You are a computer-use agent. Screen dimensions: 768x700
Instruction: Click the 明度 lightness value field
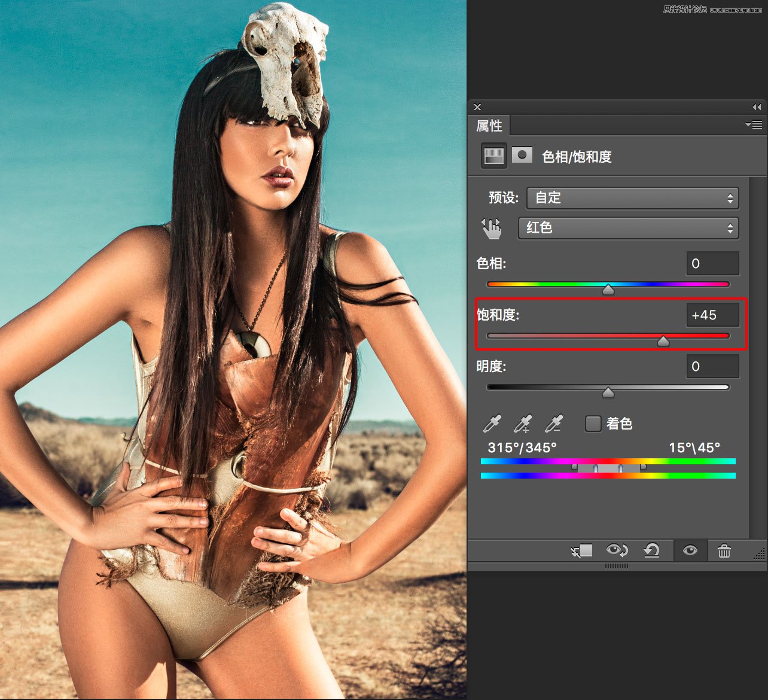pos(712,366)
